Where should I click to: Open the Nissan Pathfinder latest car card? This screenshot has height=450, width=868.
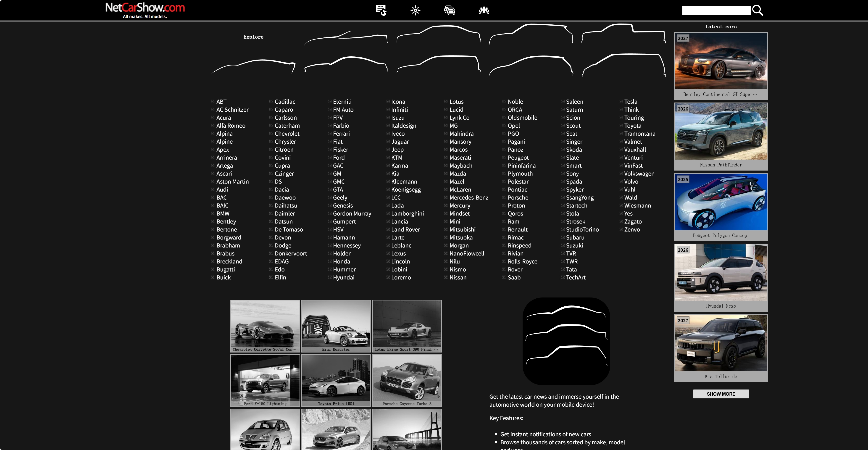pyautogui.click(x=721, y=137)
